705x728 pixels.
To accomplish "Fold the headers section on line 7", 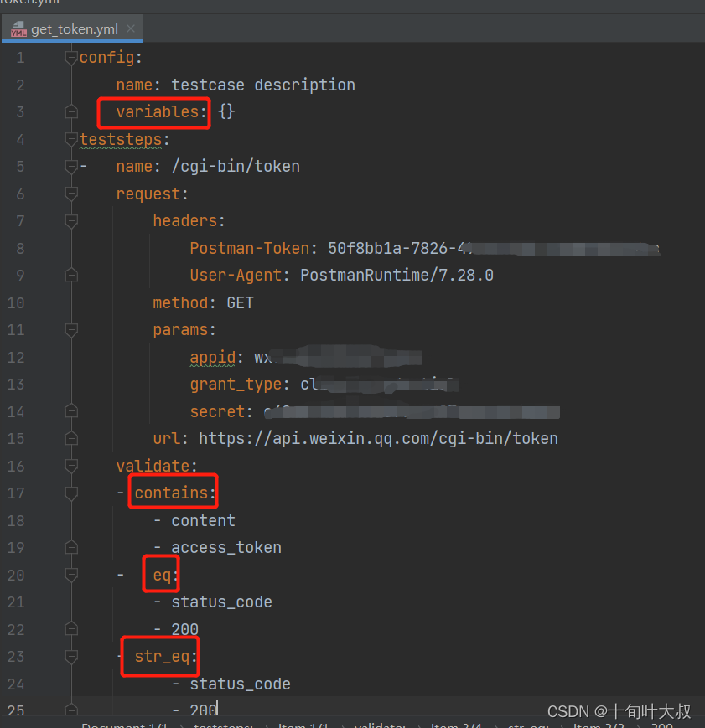I will tap(71, 221).
